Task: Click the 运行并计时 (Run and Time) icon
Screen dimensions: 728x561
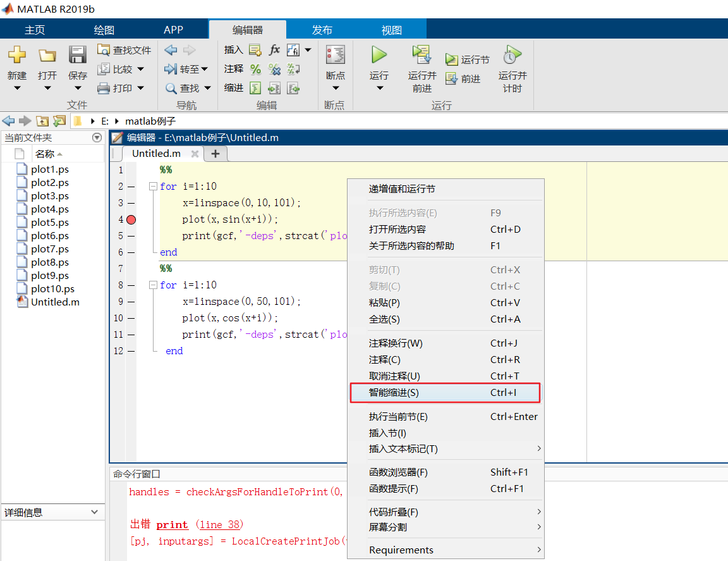Action: pyautogui.click(x=512, y=55)
